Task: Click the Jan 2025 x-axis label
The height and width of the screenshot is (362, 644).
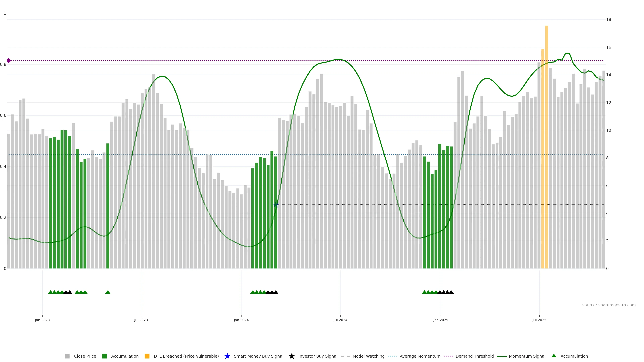Action: click(x=441, y=320)
